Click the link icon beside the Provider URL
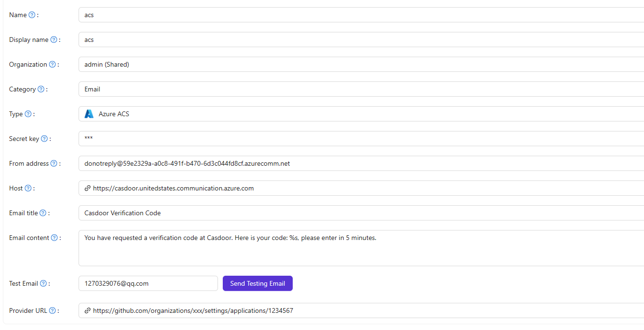 [x=87, y=310]
